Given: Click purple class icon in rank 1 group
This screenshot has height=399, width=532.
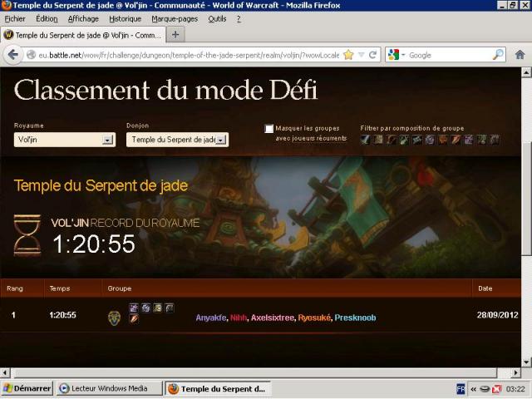Looking at the screenshot, I should (x=134, y=308).
